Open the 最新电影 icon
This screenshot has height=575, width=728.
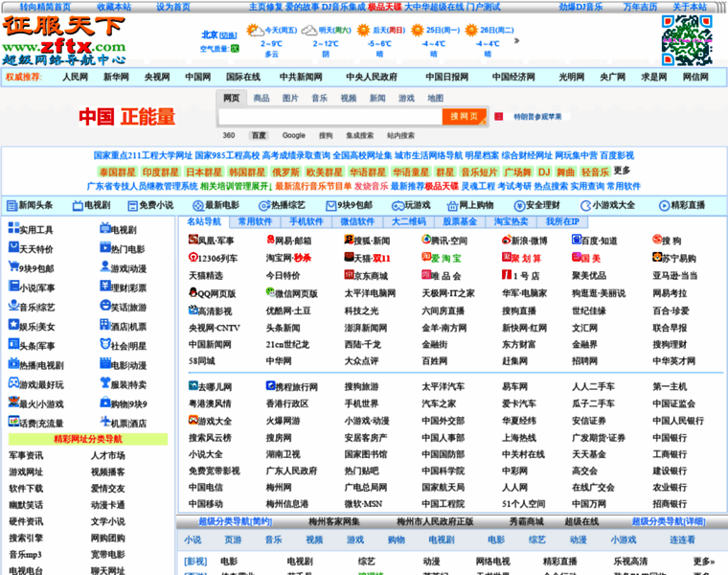(x=198, y=205)
